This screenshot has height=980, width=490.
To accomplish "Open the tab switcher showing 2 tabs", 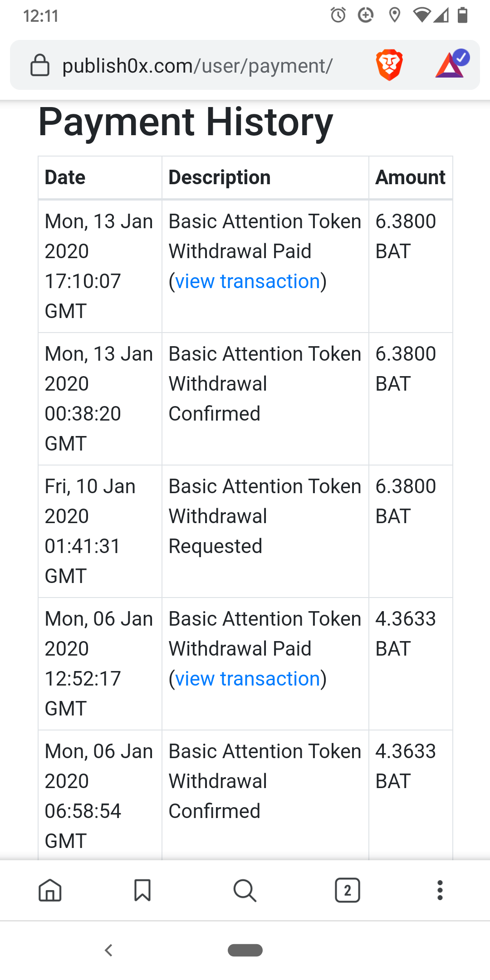I will coord(348,890).
